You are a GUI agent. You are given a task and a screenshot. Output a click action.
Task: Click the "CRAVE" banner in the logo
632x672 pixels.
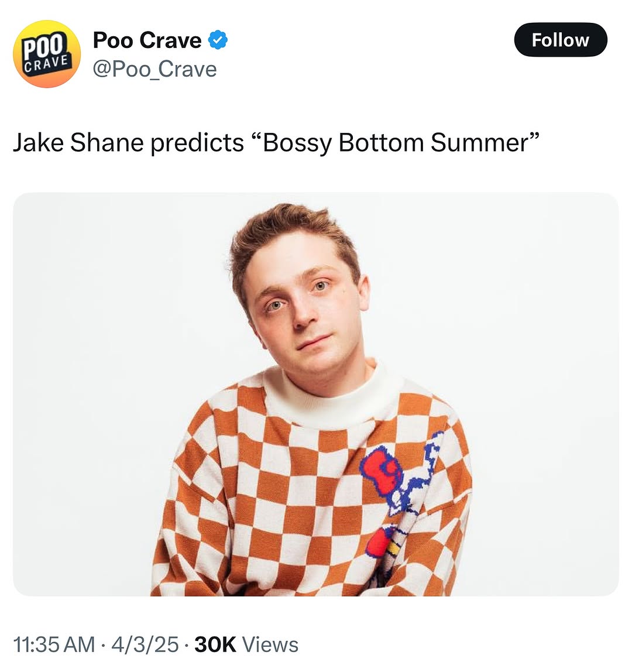coord(48,63)
